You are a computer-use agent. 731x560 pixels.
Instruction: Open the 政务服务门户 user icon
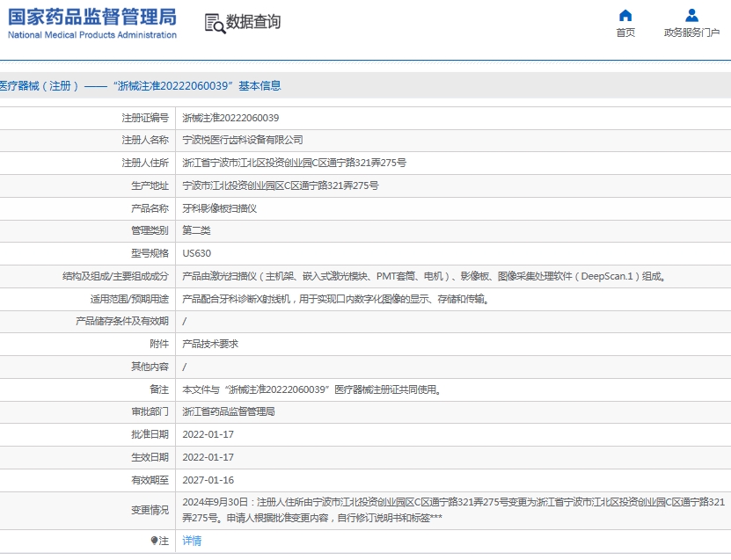691,16
